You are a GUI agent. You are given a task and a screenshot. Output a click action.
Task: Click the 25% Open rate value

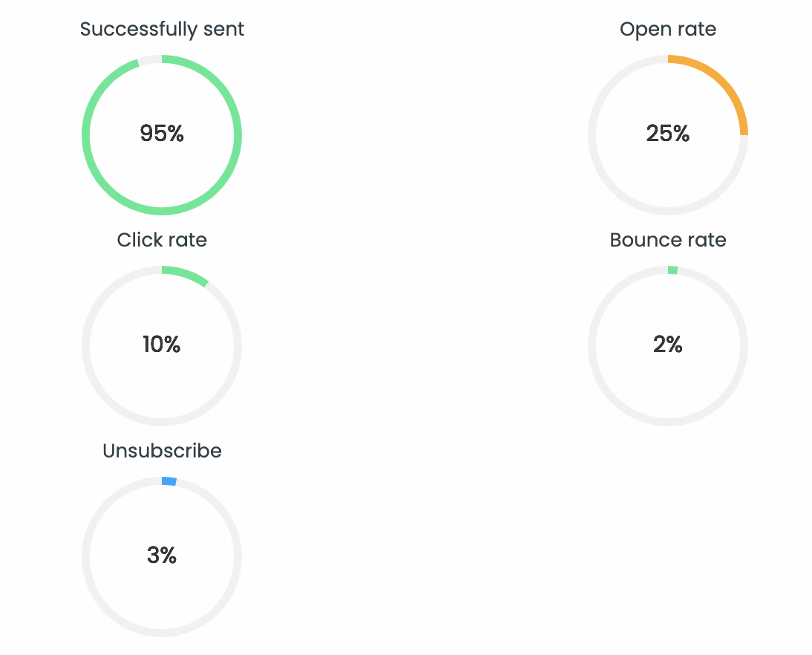(667, 134)
